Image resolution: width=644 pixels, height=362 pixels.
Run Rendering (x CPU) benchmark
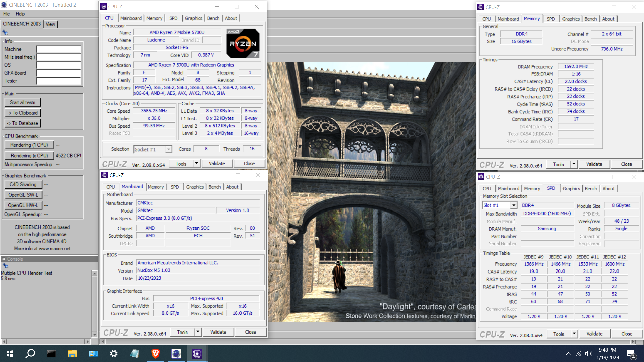[x=29, y=156]
